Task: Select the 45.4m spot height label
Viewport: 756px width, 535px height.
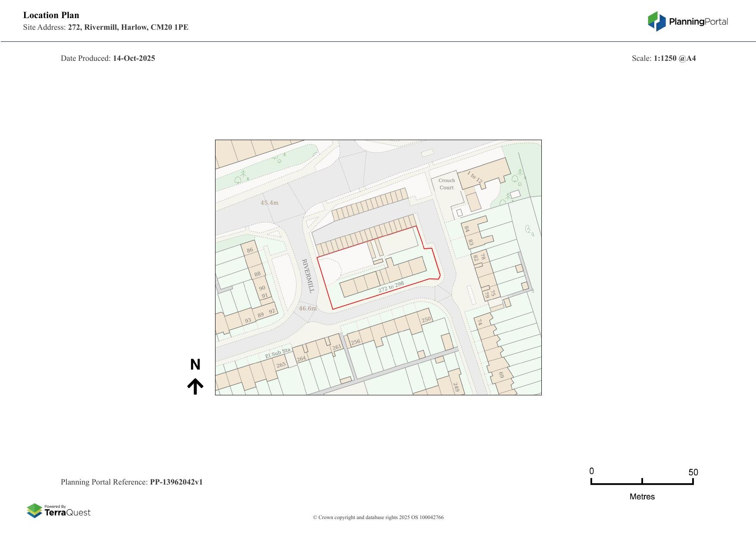Action: (270, 202)
